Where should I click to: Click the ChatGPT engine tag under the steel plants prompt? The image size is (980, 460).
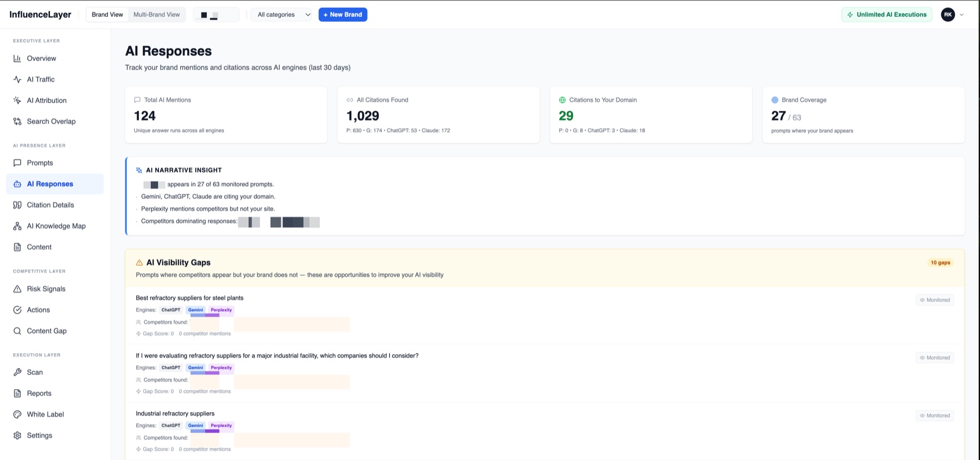171,310
